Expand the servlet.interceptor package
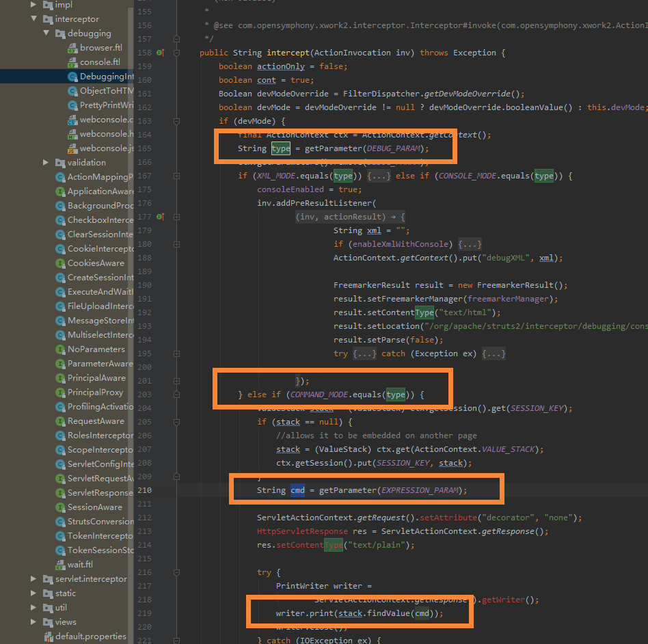 tap(33, 578)
